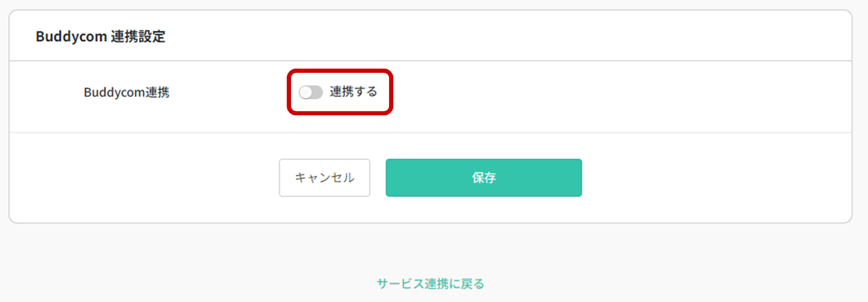
Task: Enable the Buddycom連携 toggle switch
Action: point(310,92)
